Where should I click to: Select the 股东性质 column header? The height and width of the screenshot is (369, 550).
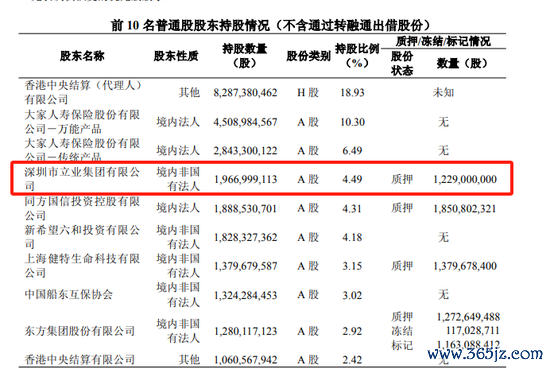pos(176,56)
